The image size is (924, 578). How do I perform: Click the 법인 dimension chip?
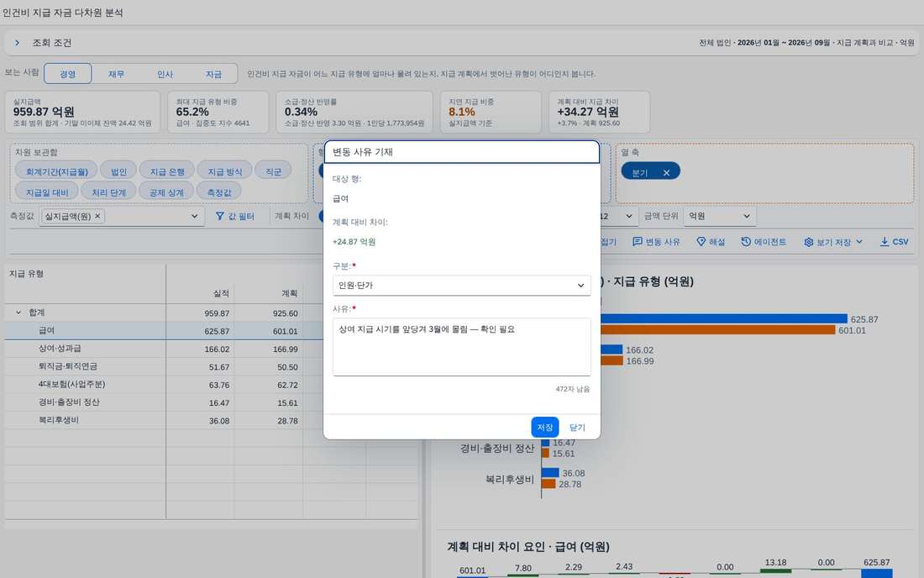tap(118, 171)
